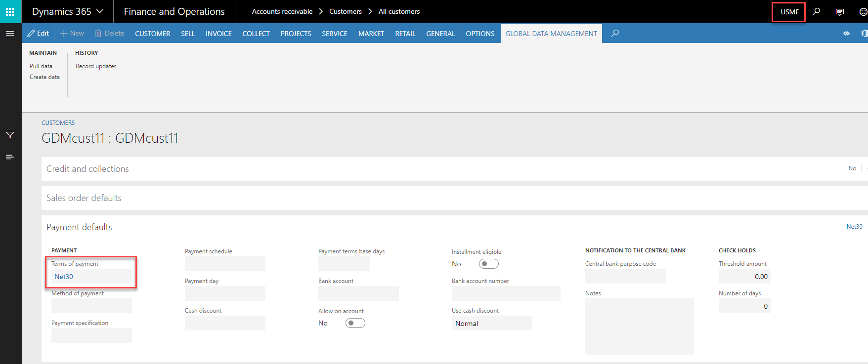Click Cash discount field
The height and width of the screenshot is (364, 868).
(225, 323)
